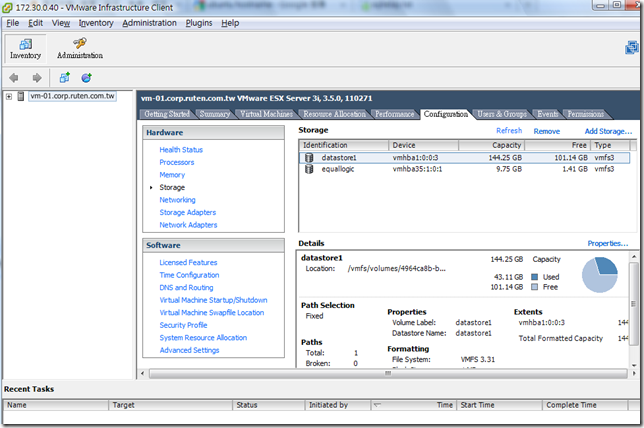The image size is (644, 428).
Task: Click the datastore1 disk icon
Action: tap(309, 158)
